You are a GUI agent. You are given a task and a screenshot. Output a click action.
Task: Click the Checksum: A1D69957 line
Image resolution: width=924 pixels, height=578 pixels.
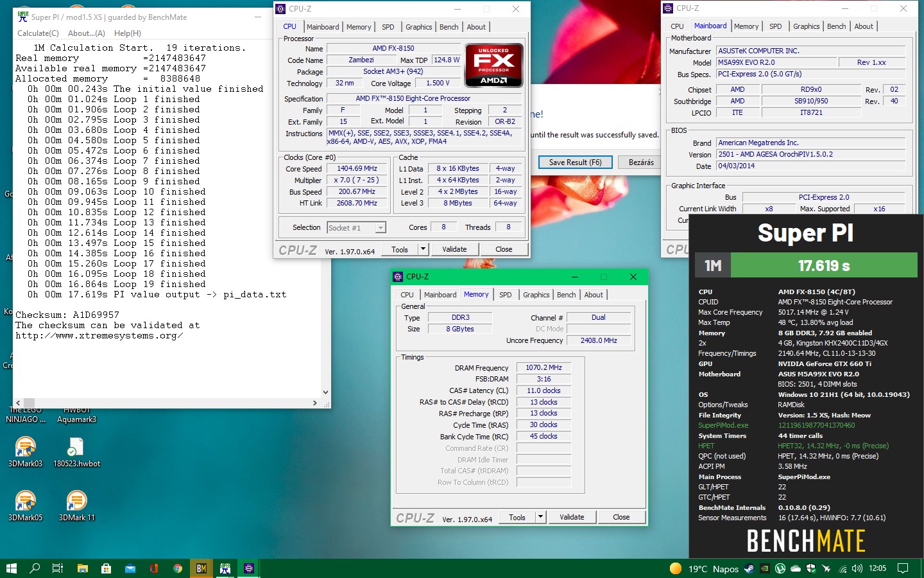[x=67, y=315]
